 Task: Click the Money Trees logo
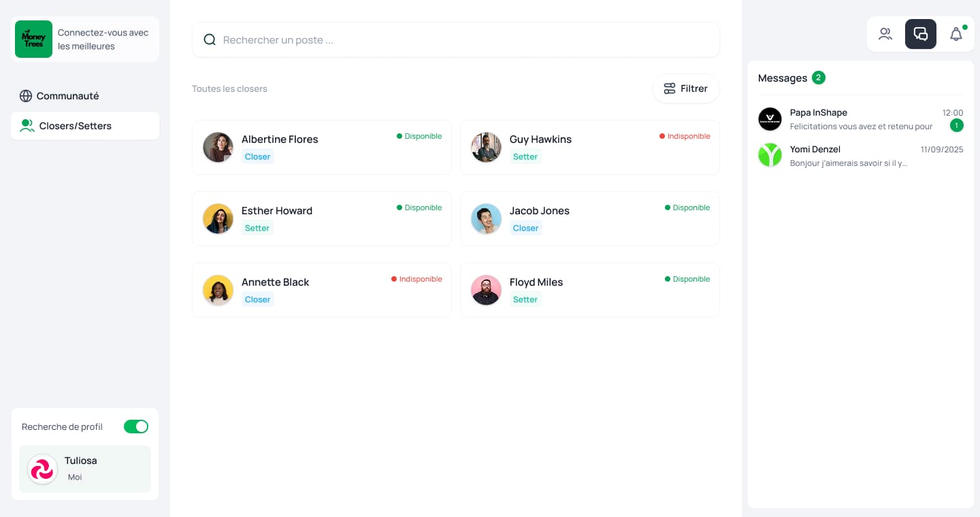[x=33, y=39]
